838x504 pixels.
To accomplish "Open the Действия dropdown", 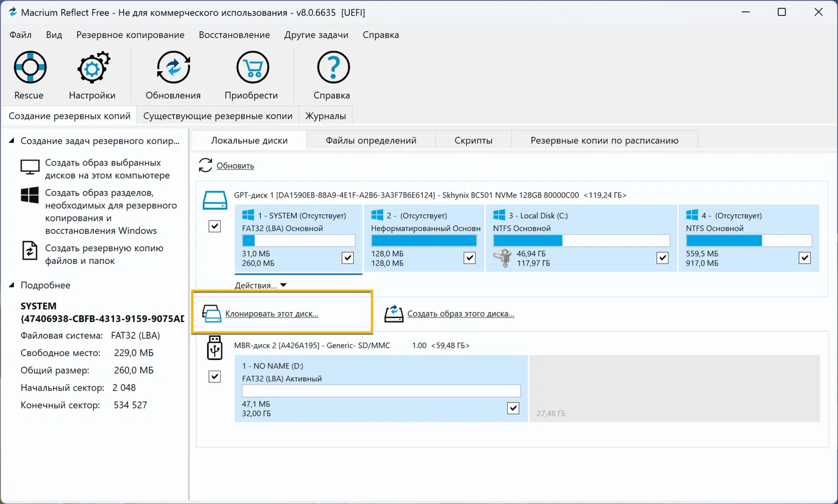I will pyautogui.click(x=260, y=285).
